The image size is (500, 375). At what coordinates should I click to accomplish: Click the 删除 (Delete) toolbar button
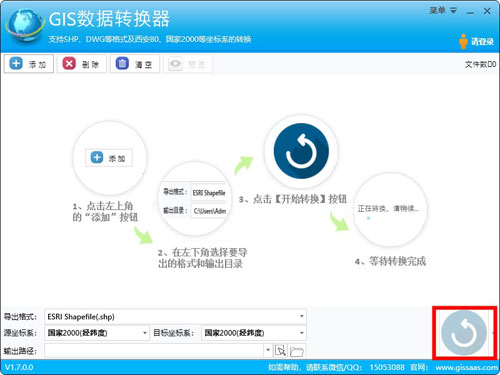point(82,64)
